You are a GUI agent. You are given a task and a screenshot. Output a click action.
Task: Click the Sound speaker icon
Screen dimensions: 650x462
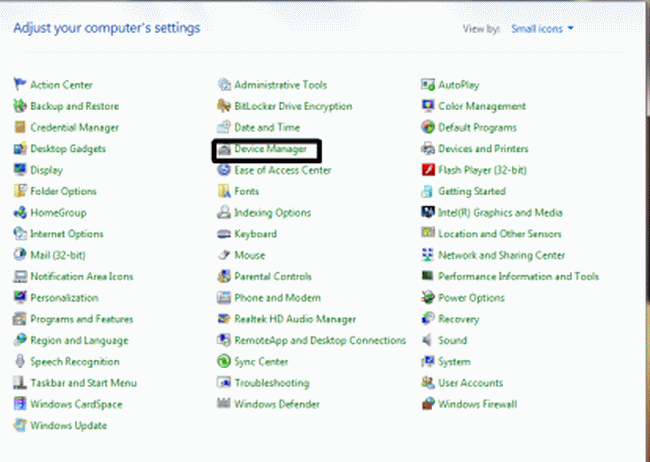[429, 340]
